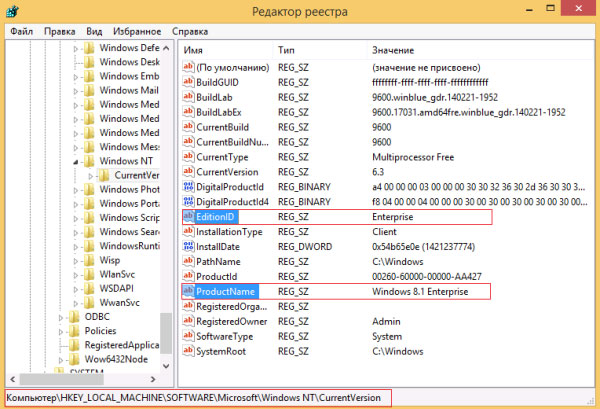
Task: Click the tree horizontal scroll left arrow
Action: coord(12,379)
